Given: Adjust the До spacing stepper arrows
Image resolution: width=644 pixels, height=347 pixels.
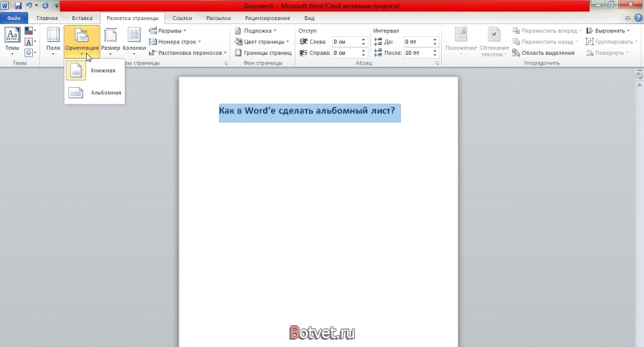Looking at the screenshot, I should tap(435, 42).
